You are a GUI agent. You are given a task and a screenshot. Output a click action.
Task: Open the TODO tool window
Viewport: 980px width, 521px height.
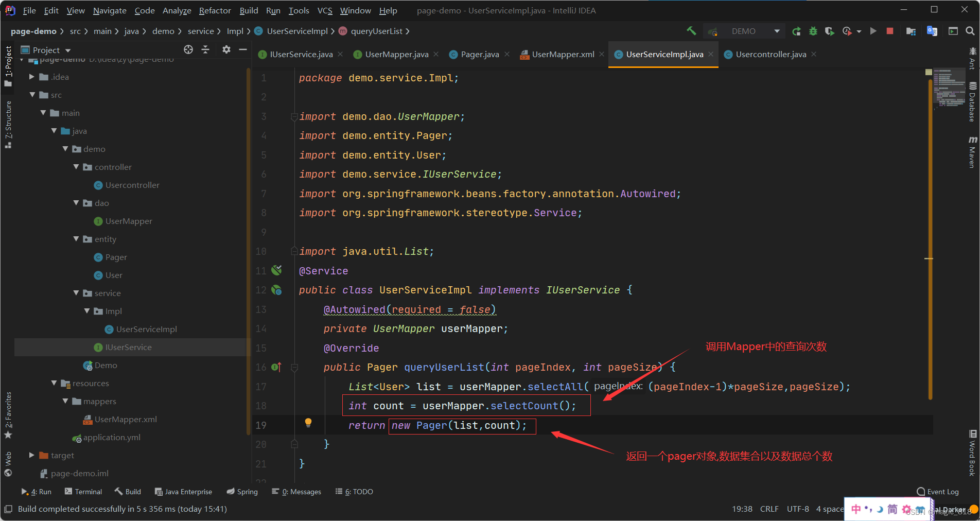[x=354, y=492]
